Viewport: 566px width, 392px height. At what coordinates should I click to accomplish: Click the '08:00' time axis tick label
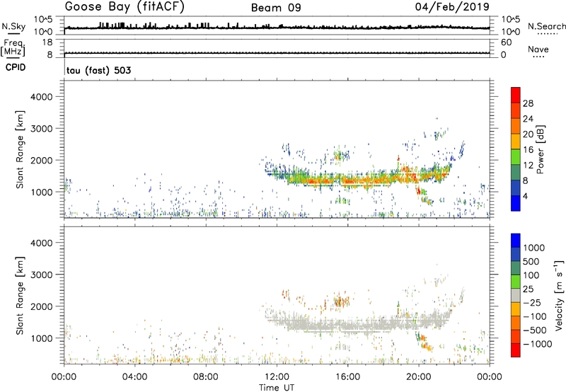[206, 377]
